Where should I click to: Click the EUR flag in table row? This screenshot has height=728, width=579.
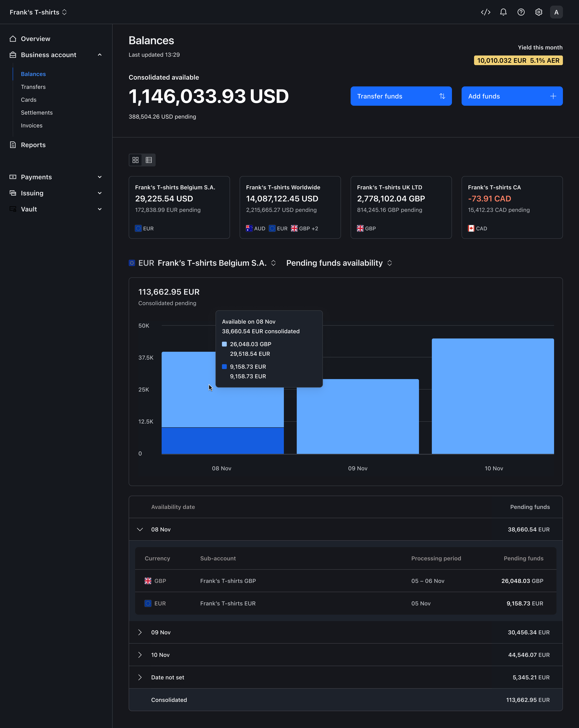coord(148,603)
